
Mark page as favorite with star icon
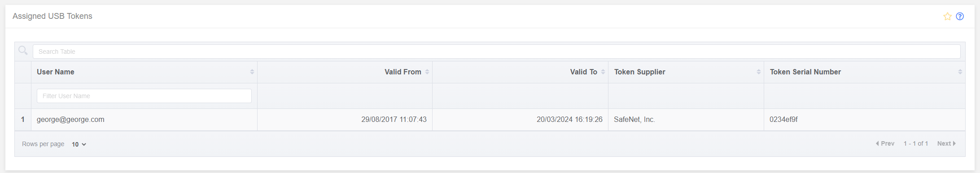pos(947,17)
